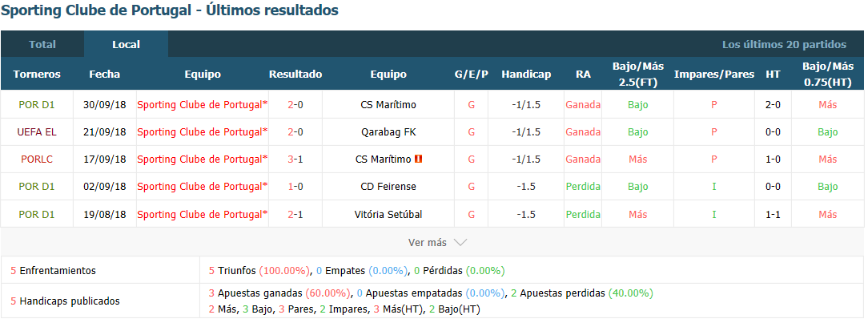Click CS Marítimo in the 30/09/18 row
This screenshot has height=319, width=868.
pyautogui.click(x=388, y=105)
